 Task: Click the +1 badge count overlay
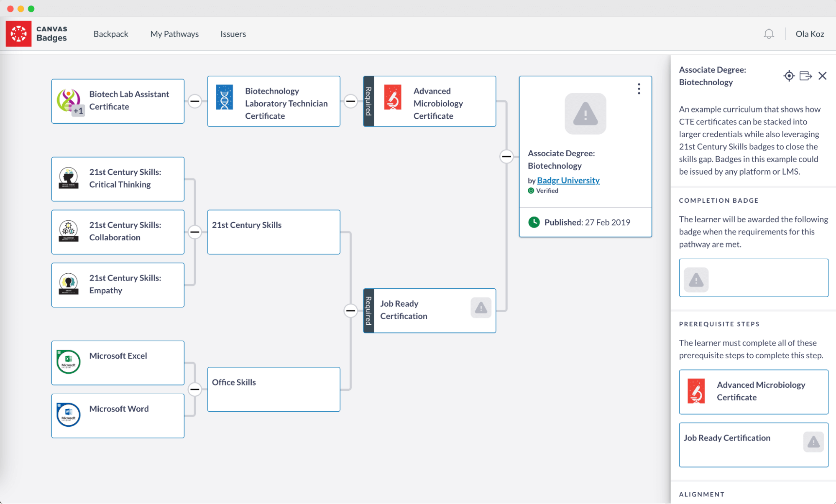(x=78, y=111)
